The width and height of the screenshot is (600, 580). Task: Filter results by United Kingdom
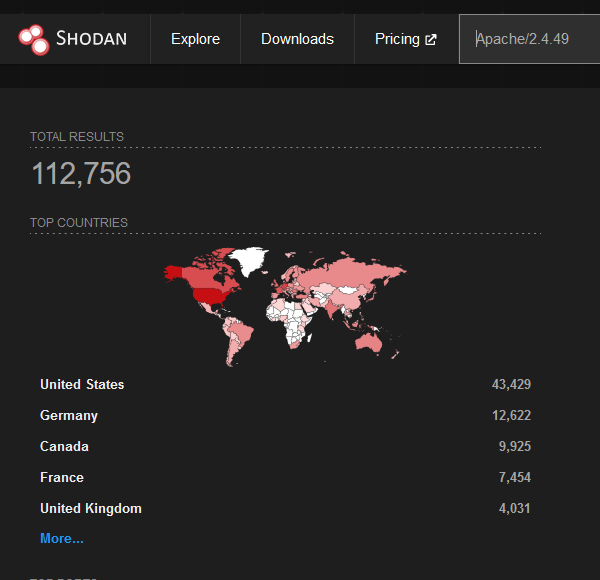coord(91,508)
